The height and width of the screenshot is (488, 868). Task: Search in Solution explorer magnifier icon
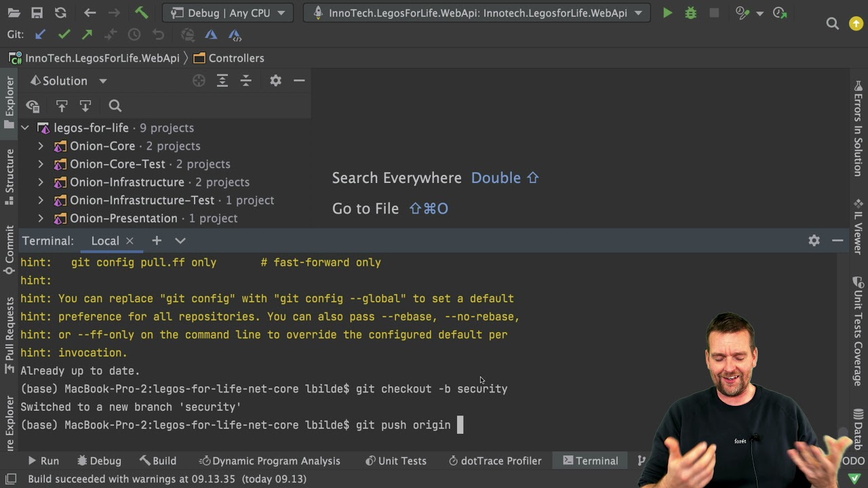click(115, 106)
